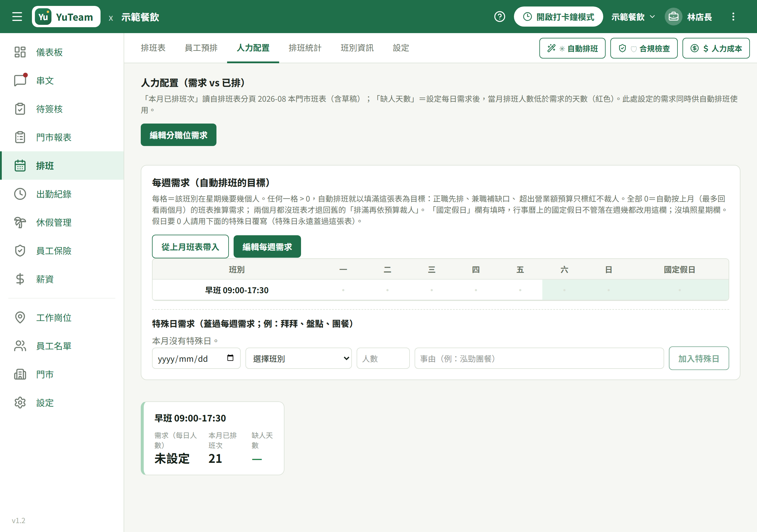Screen dimensions: 757x532
Task: Open the three-dot more options menu
Action: pos(733,17)
